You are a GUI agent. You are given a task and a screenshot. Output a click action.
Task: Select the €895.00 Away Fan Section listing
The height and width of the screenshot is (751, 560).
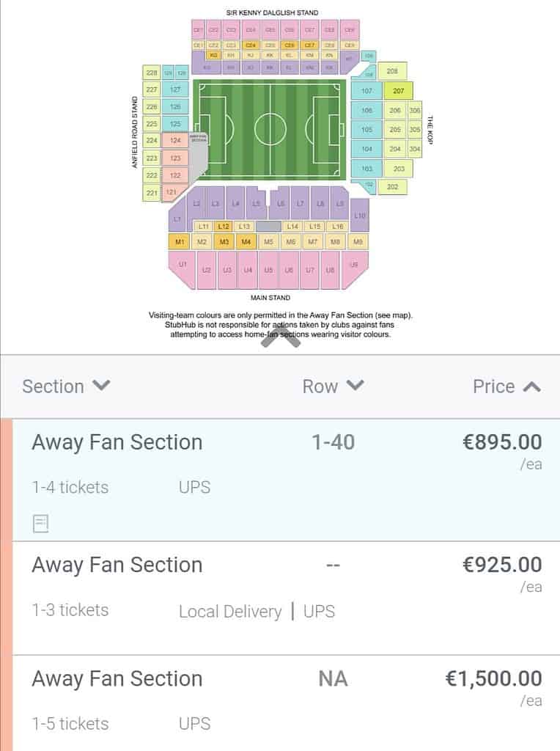coord(286,480)
